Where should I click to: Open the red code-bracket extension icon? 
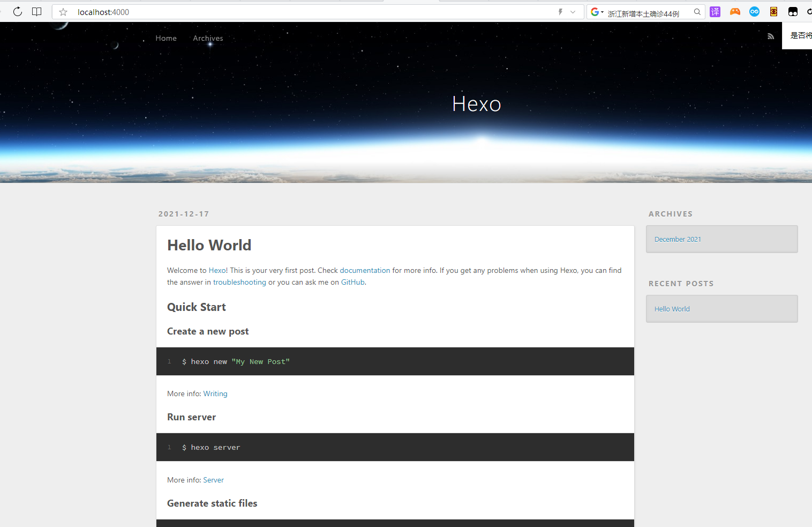[773, 12]
